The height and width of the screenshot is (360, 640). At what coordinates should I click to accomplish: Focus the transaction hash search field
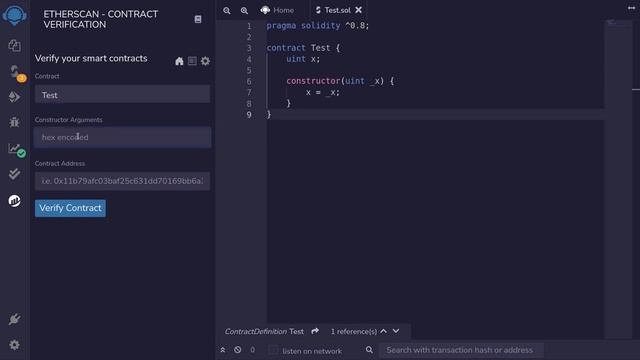[461, 350]
